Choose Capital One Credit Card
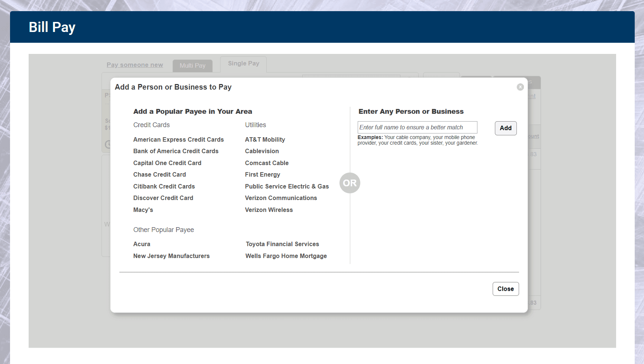The width and height of the screenshot is (644, 364). (x=167, y=163)
